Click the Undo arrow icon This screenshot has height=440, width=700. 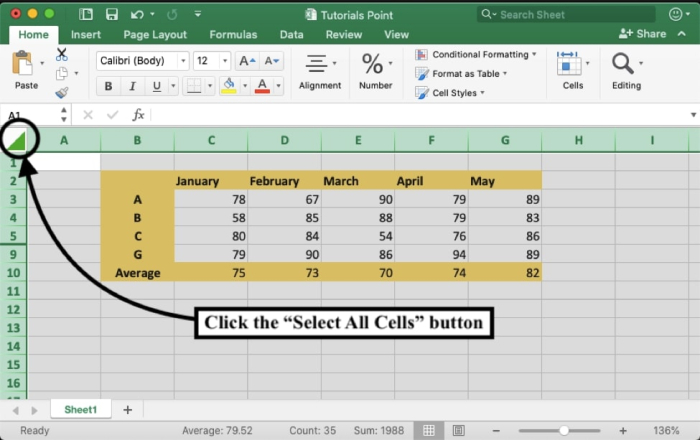tap(136, 15)
